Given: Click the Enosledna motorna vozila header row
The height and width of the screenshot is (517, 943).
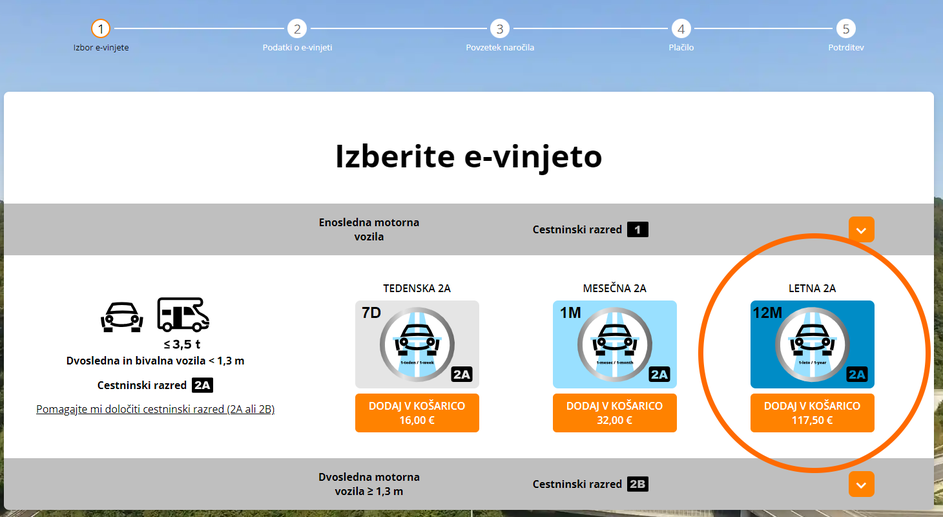Looking at the screenshot, I should (x=369, y=229).
